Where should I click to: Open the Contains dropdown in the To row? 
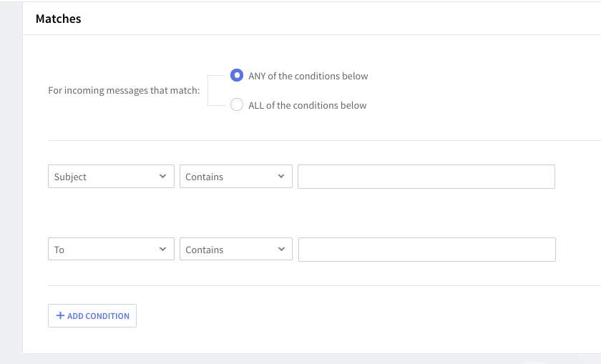(x=235, y=250)
